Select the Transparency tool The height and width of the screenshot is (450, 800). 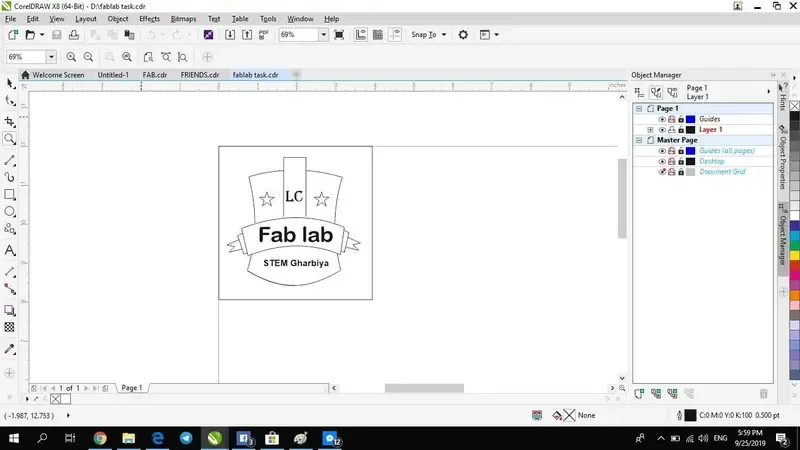[10, 327]
